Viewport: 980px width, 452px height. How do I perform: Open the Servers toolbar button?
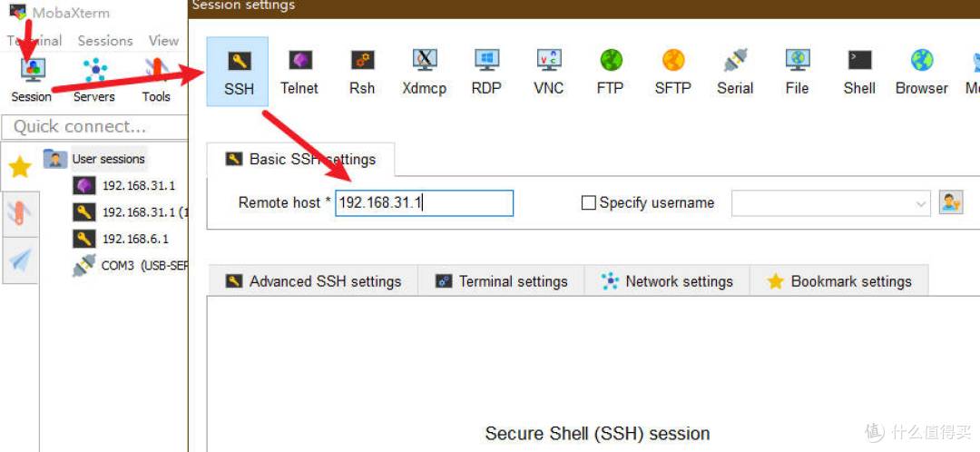(94, 80)
